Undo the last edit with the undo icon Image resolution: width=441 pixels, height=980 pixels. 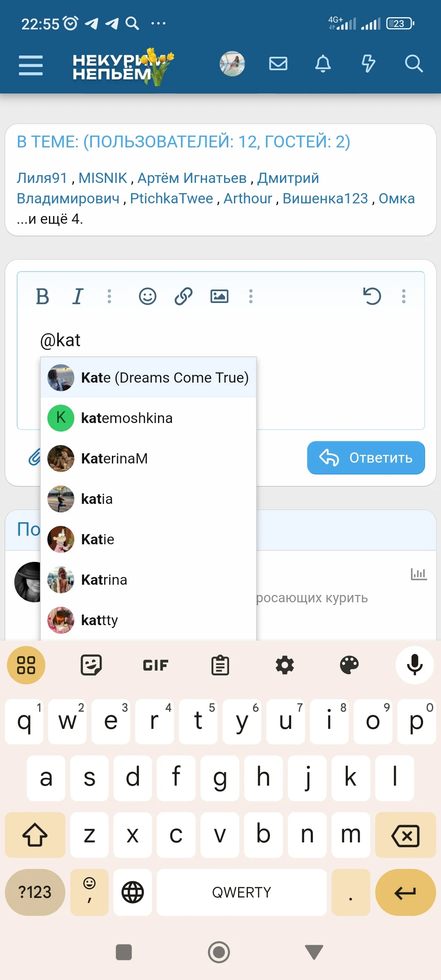click(x=372, y=296)
